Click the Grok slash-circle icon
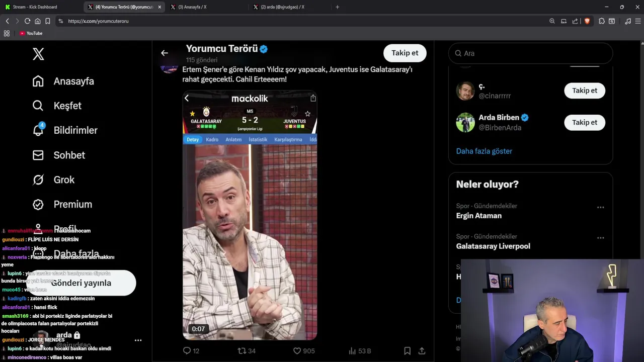The image size is (644, 362). [x=38, y=179]
